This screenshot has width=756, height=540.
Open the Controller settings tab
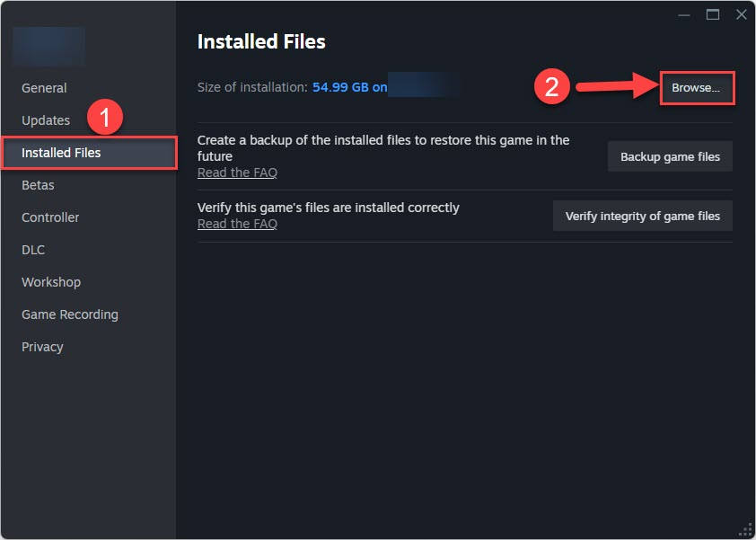50,217
